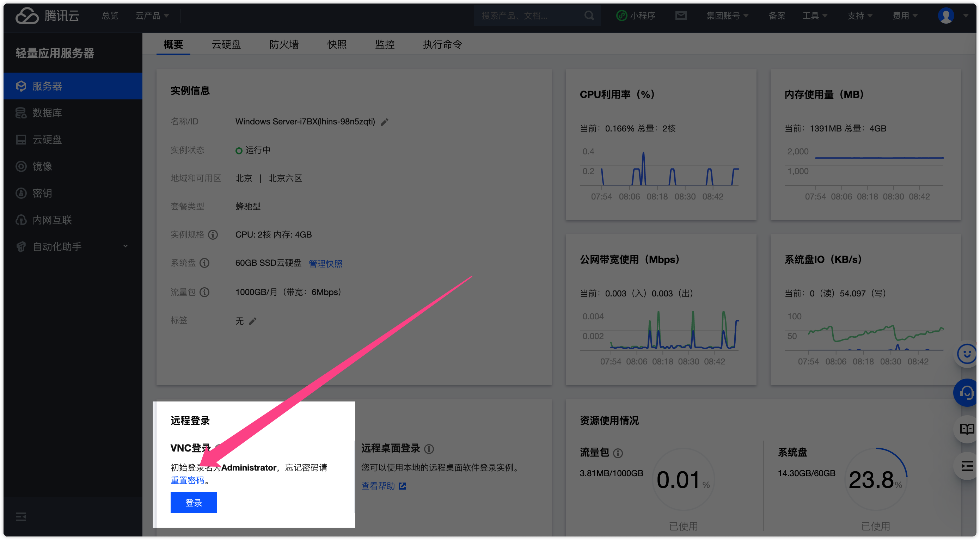980x540 pixels.
Task: Click the smiley feedback icon
Action: point(967,354)
